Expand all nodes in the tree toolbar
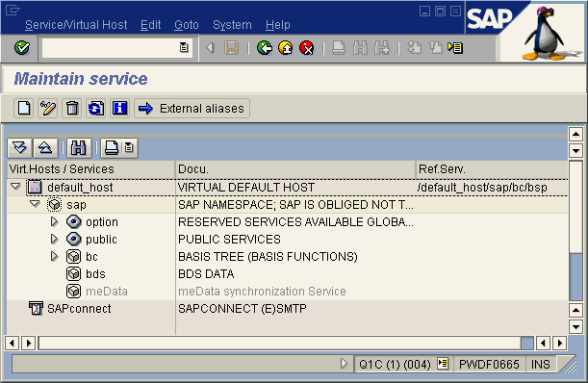588x383 pixels. tap(20, 148)
